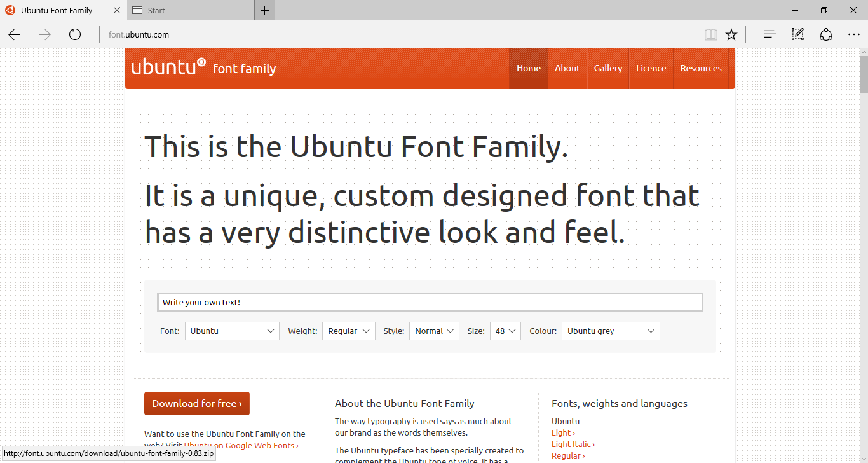Open the Resources navigation item
Screen dimensions: 868x463
tap(701, 68)
